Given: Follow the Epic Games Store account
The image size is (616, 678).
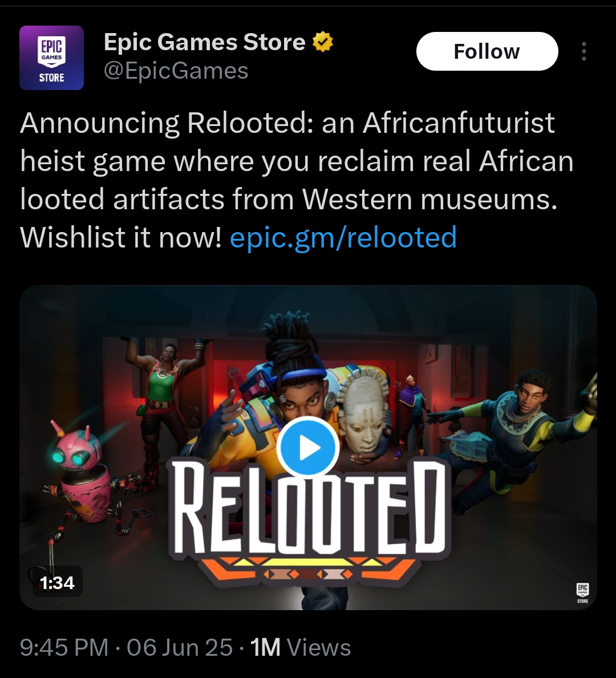Looking at the screenshot, I should point(487,51).
